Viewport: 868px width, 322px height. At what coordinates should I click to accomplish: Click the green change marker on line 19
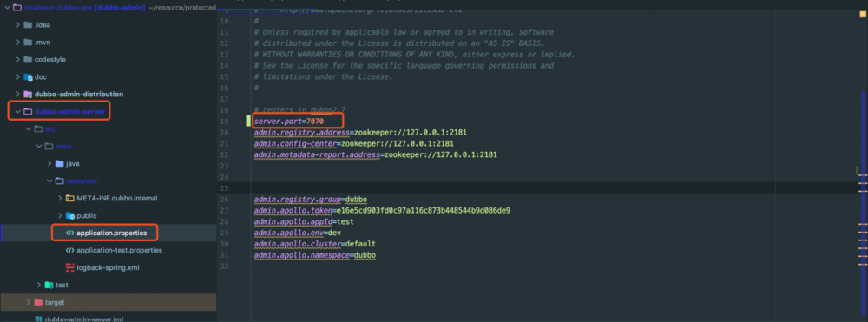(x=248, y=122)
